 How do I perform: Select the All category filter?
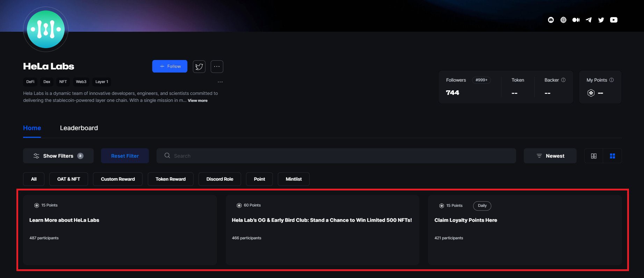point(34,179)
